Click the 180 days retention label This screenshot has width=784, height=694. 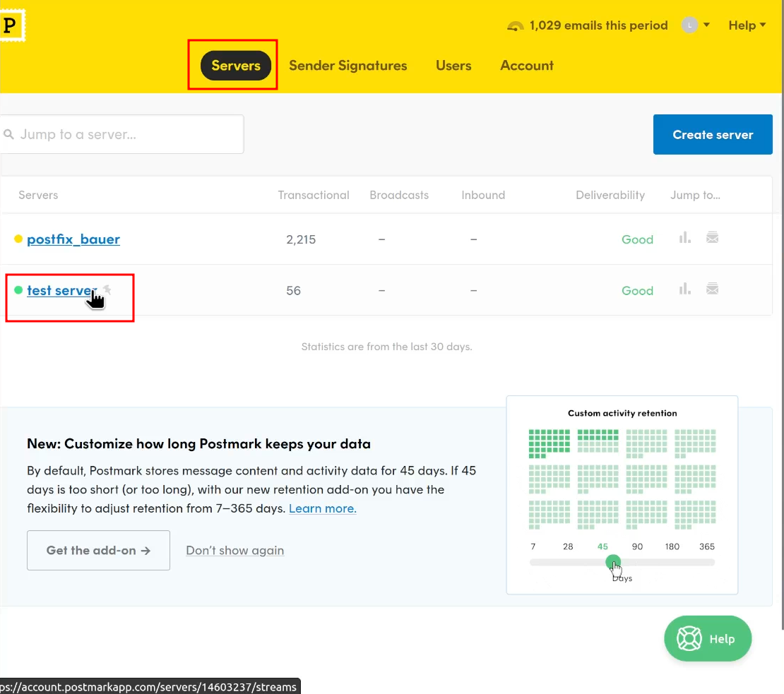tap(672, 546)
